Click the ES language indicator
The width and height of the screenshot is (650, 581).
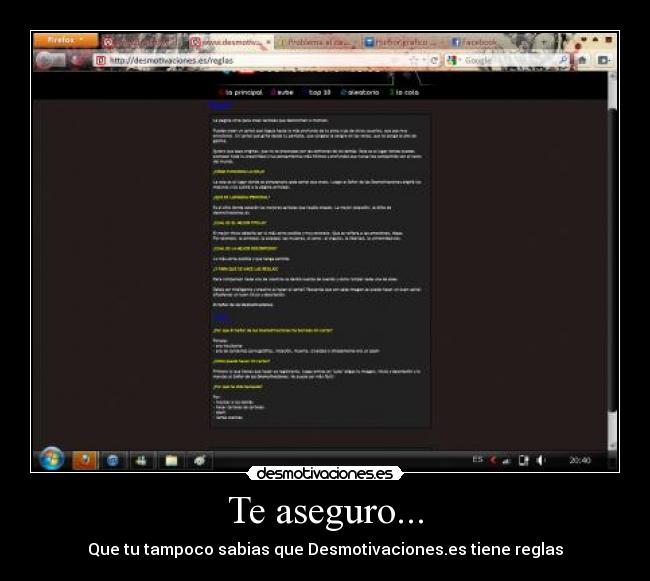tap(478, 459)
